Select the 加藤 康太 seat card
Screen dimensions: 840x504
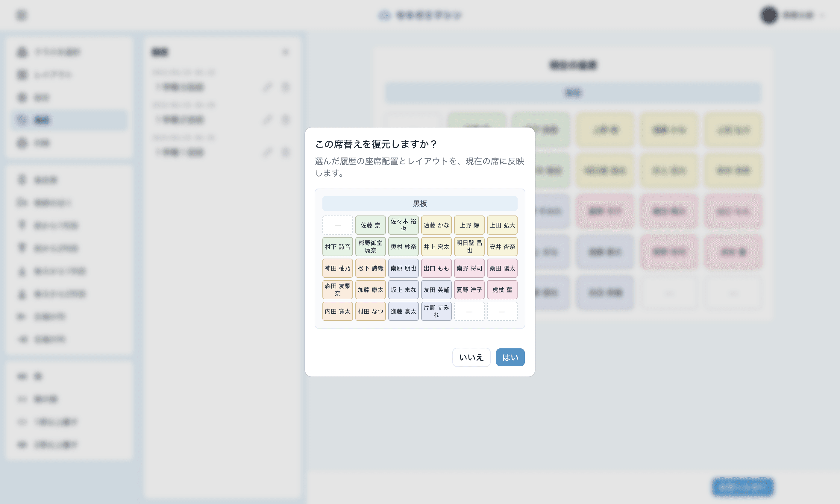tap(370, 290)
